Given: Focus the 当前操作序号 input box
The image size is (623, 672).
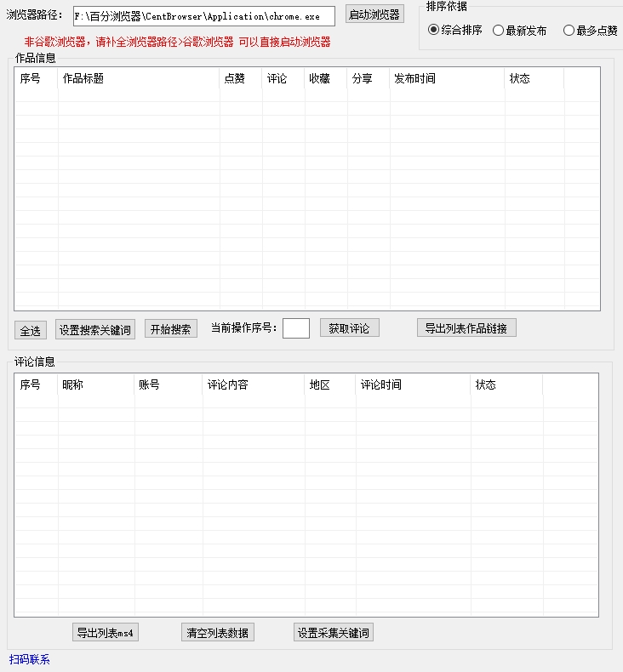Looking at the screenshot, I should point(295,328).
